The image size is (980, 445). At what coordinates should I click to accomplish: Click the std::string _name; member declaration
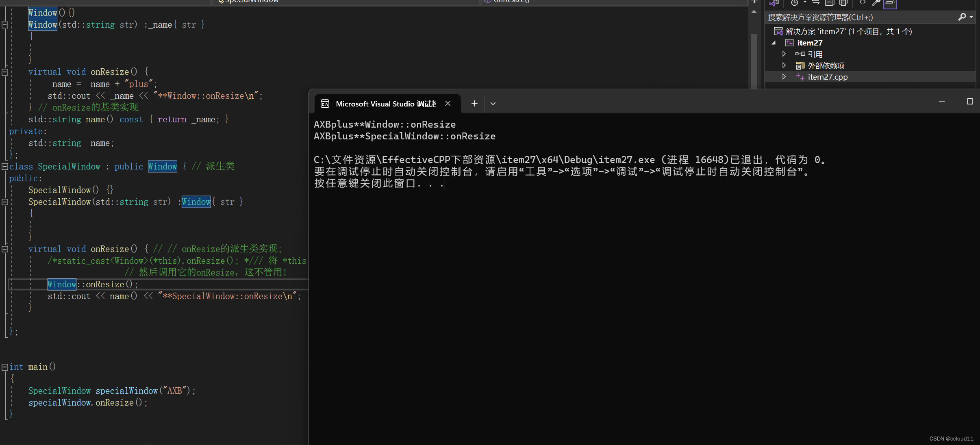(x=71, y=143)
